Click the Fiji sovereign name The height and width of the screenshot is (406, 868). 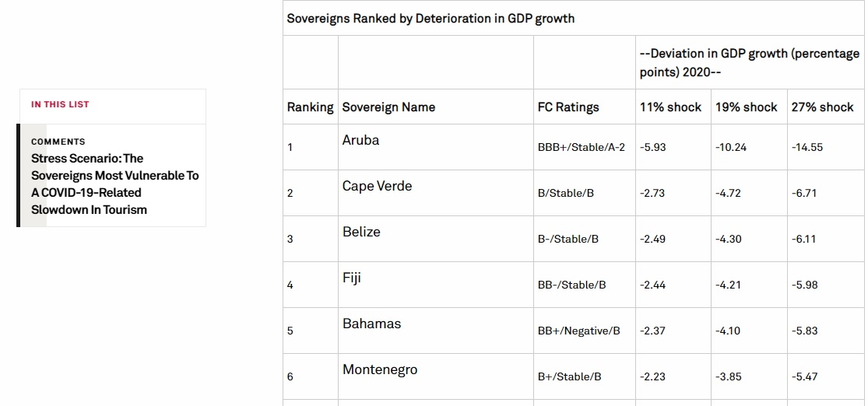pyautogui.click(x=352, y=278)
